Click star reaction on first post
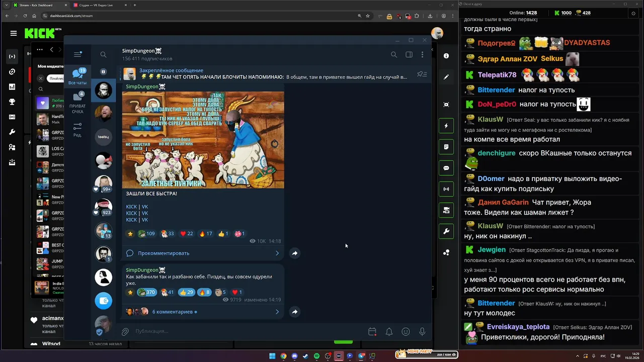Screen dimensions: 644x362 pos(130,233)
